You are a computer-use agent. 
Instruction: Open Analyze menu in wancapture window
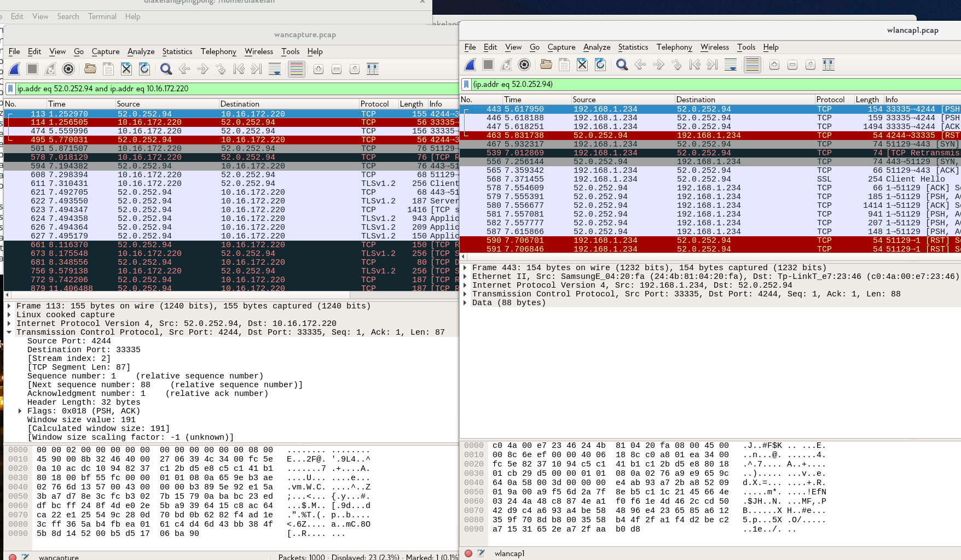click(141, 51)
